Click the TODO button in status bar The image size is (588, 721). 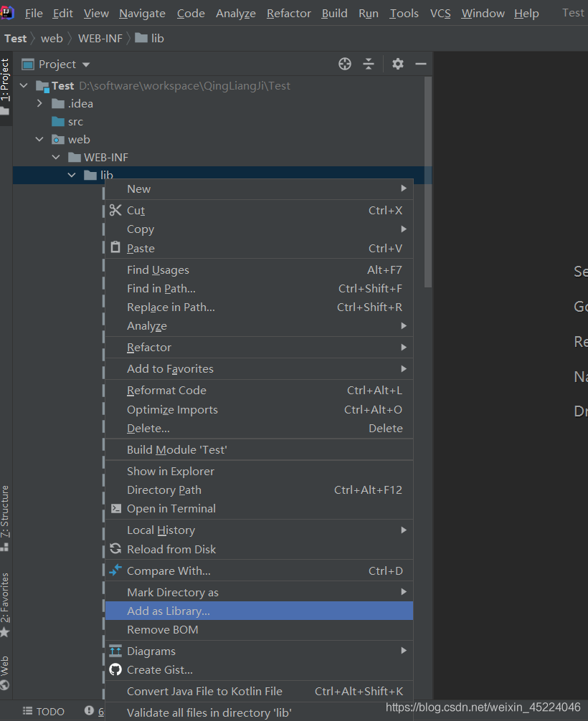pyautogui.click(x=44, y=711)
